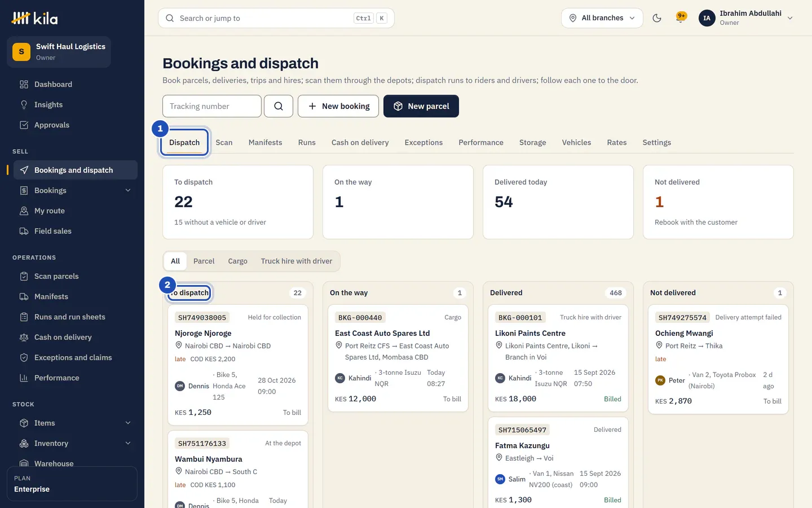
Task: Click the IA user avatar
Action: tap(707, 18)
